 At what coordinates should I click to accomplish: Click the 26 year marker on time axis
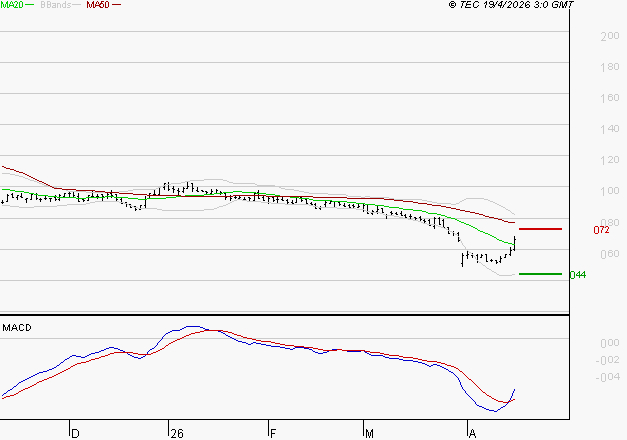pyautogui.click(x=177, y=433)
